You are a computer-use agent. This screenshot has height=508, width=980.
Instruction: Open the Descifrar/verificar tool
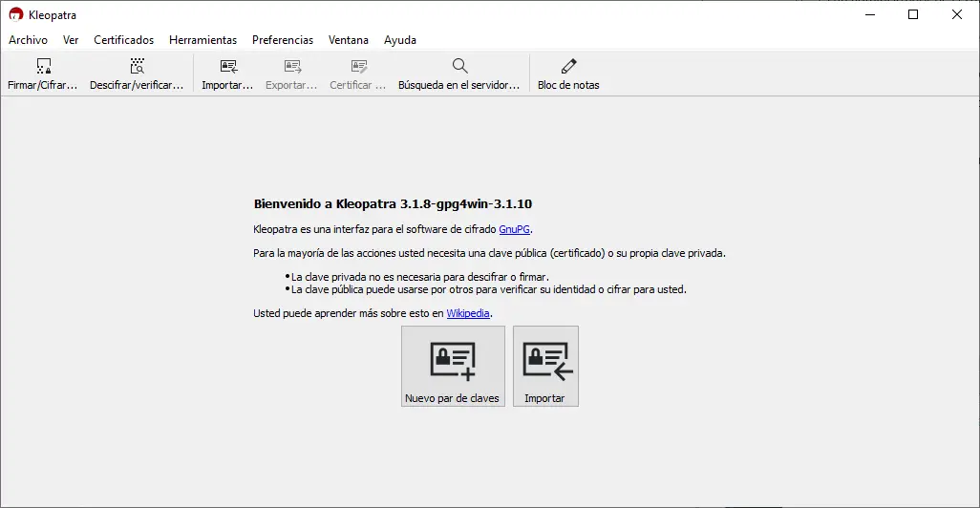(137, 74)
